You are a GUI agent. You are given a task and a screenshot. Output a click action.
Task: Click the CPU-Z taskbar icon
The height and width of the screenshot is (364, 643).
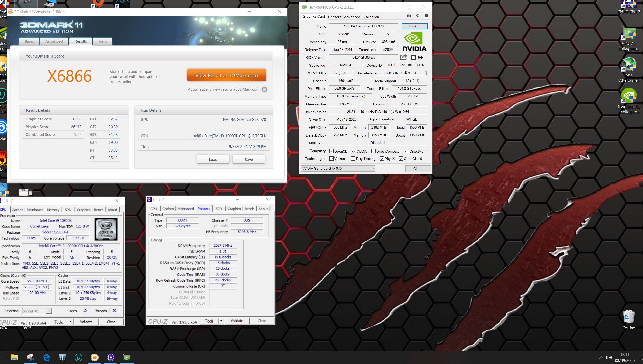coord(111,358)
